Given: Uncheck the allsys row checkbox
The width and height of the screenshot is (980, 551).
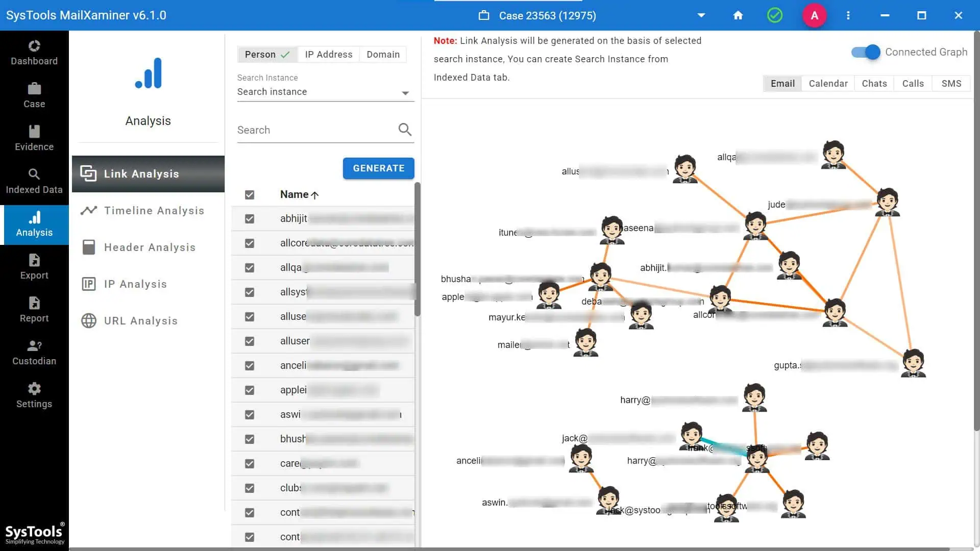Looking at the screenshot, I should coord(250,292).
